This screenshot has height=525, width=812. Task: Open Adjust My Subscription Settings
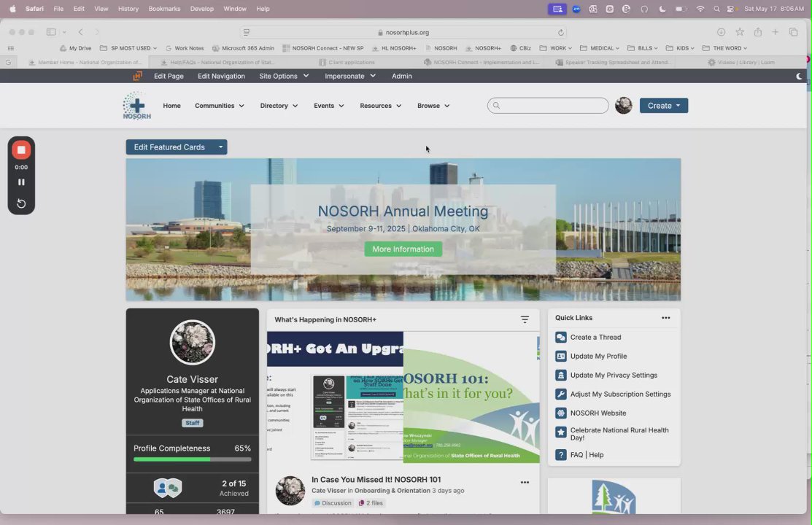pos(620,394)
